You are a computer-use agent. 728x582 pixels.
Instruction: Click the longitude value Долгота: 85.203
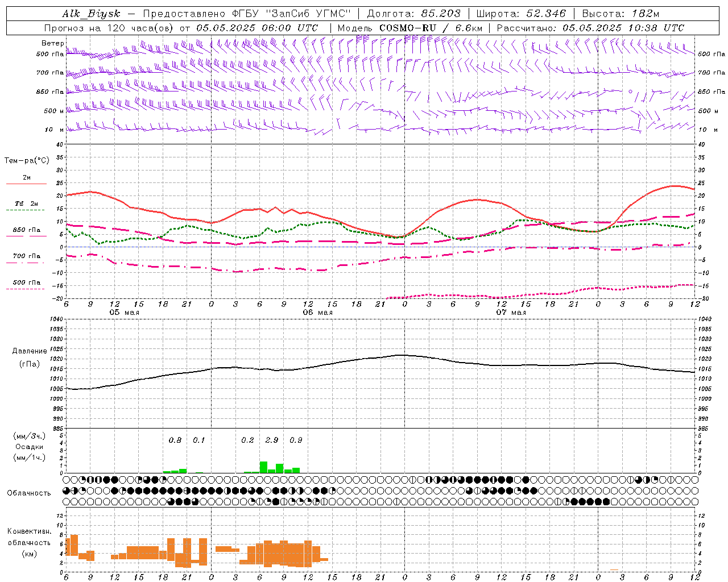[x=413, y=14]
